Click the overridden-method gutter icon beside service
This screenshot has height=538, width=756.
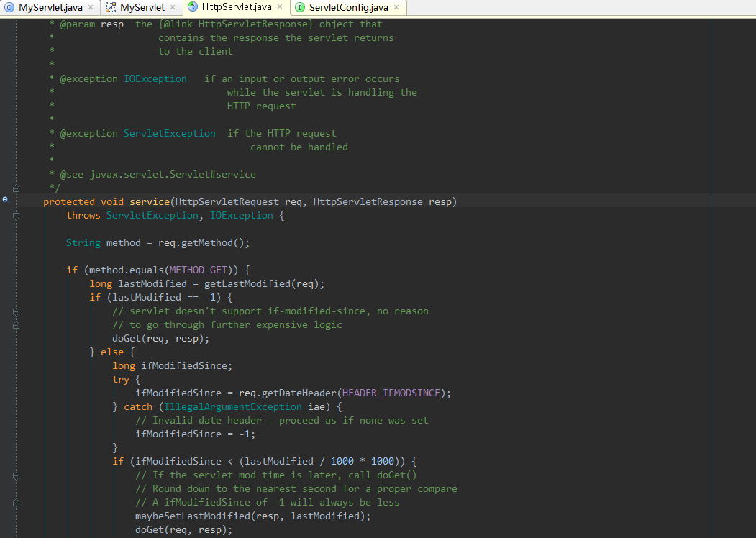(x=5, y=199)
